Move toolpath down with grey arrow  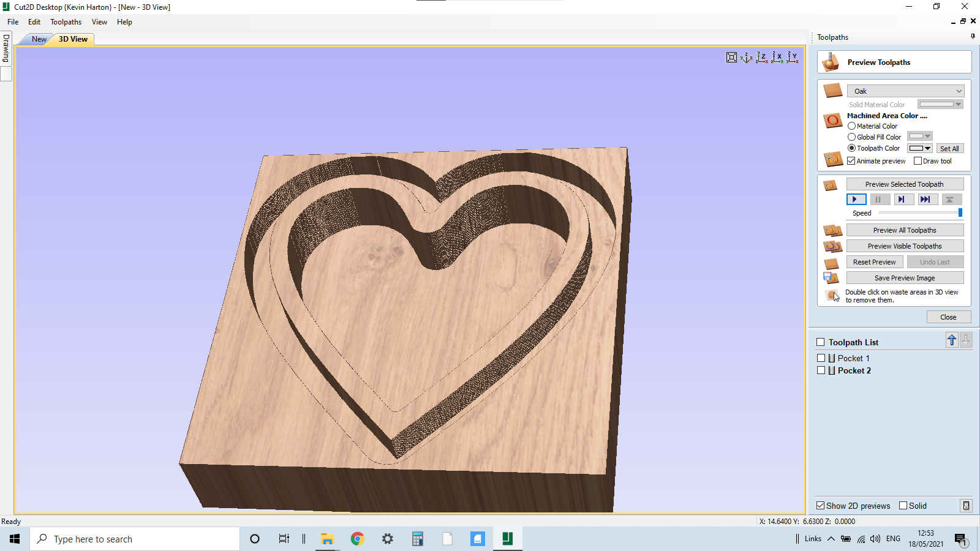pos(966,340)
